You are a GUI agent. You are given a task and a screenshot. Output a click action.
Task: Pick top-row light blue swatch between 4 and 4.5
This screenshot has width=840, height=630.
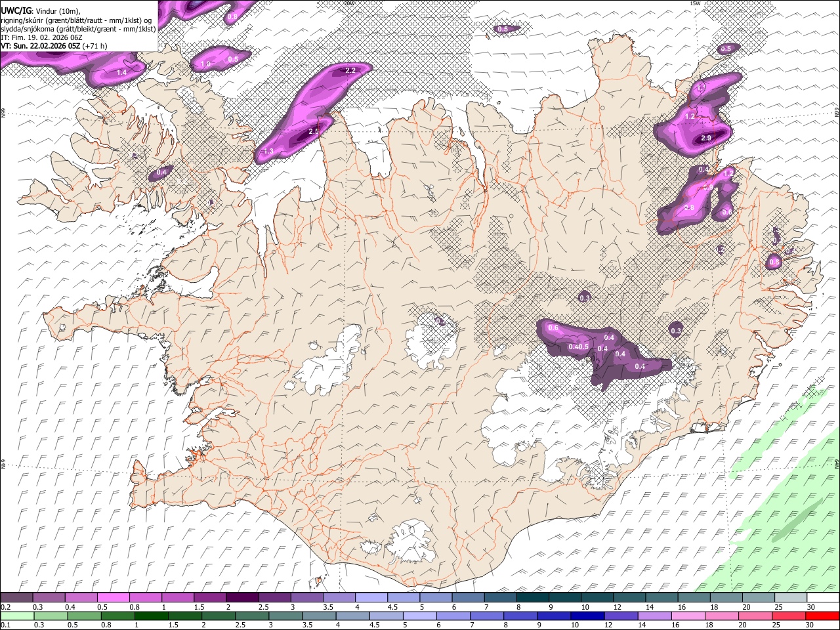(371, 597)
